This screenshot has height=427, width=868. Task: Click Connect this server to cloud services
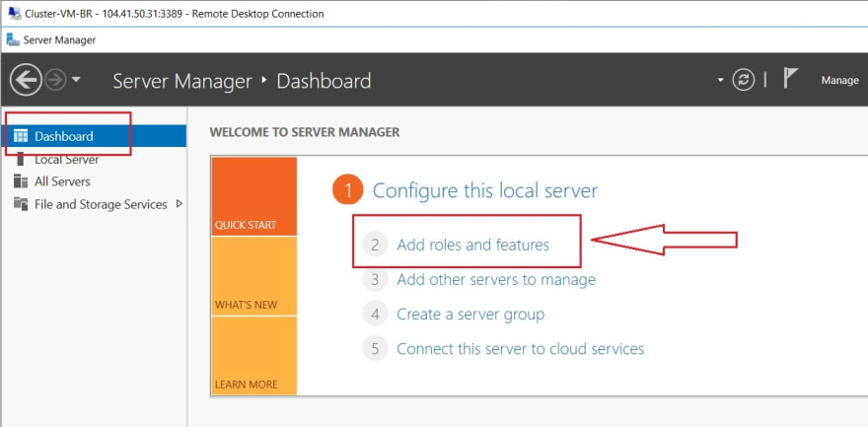click(521, 349)
